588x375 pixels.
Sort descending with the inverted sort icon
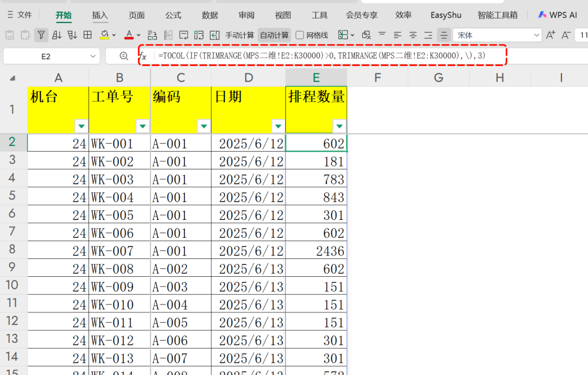[x=72, y=35]
